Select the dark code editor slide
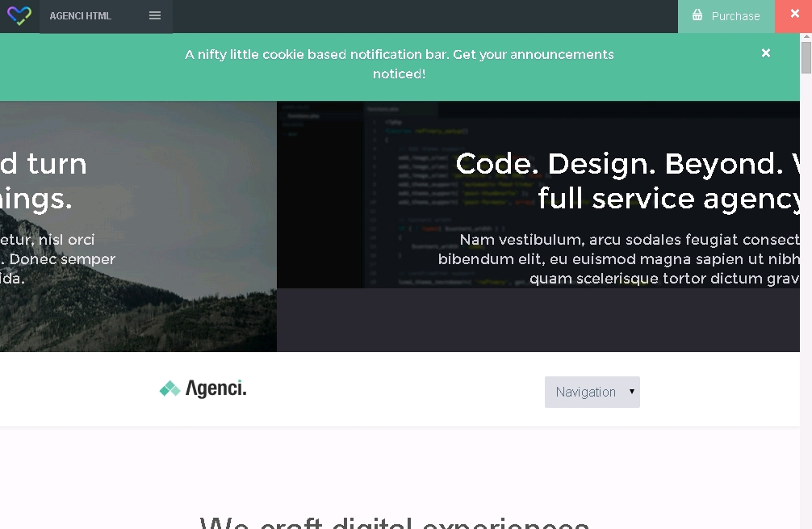 [x=533, y=319]
